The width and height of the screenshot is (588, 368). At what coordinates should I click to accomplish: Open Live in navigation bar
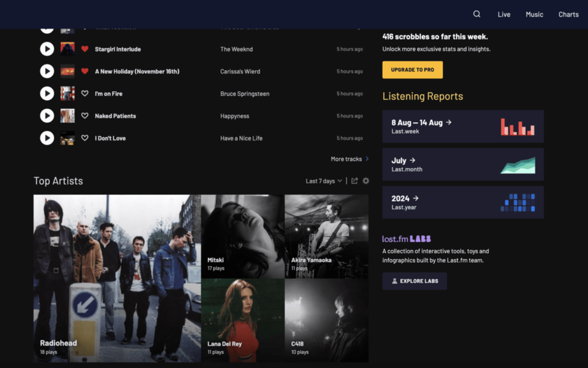coord(504,14)
